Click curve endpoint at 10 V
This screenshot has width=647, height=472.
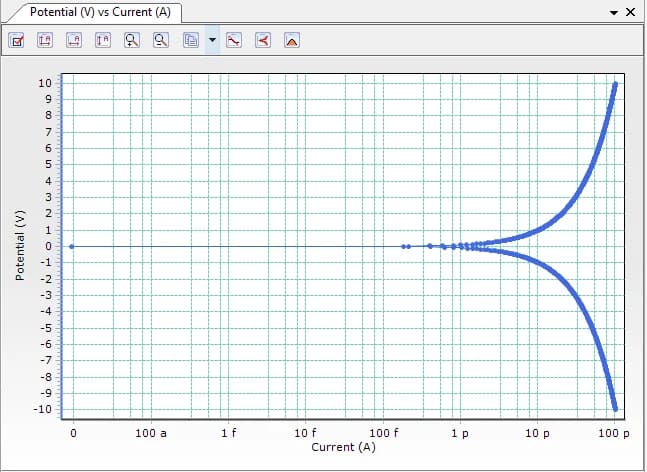(615, 84)
